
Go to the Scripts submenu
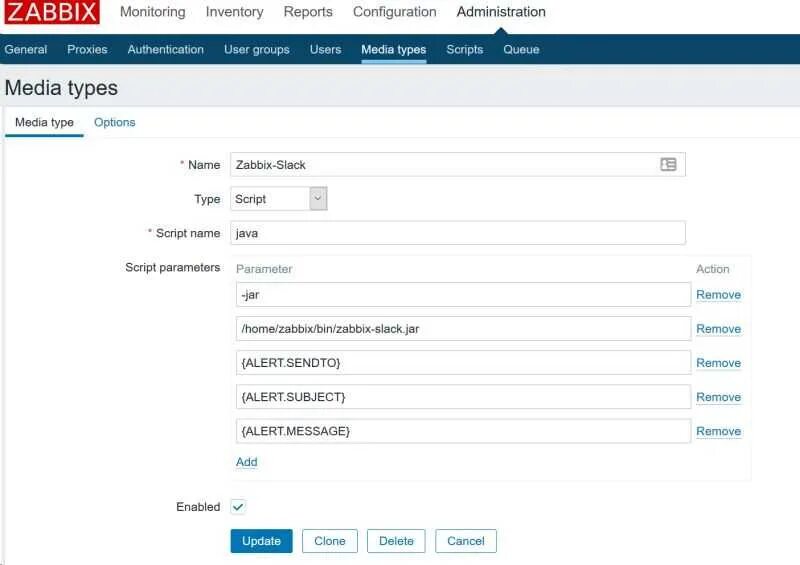click(x=465, y=50)
